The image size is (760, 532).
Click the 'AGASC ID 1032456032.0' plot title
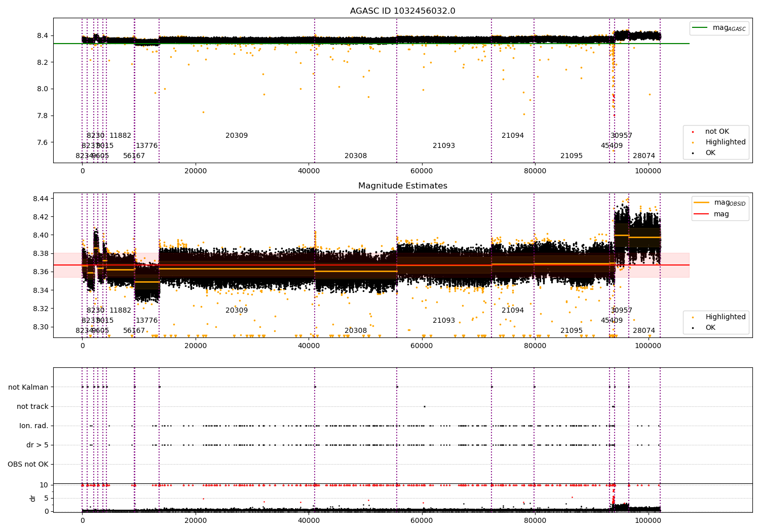pos(402,11)
